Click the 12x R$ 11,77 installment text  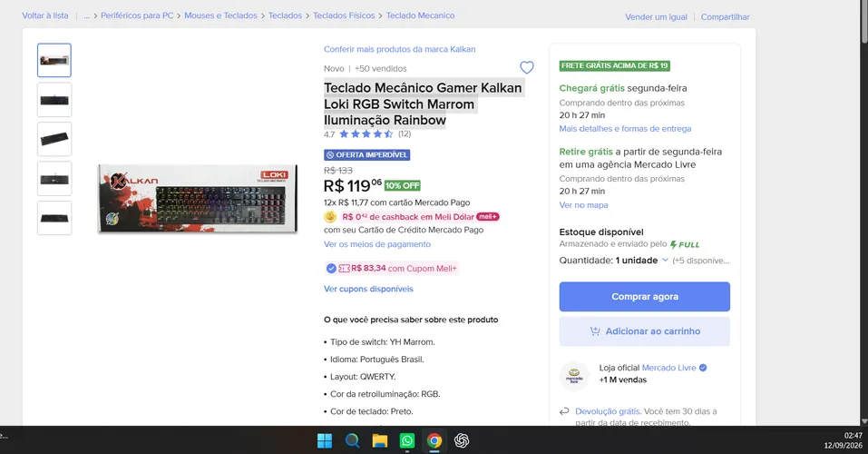pyautogui.click(x=397, y=202)
